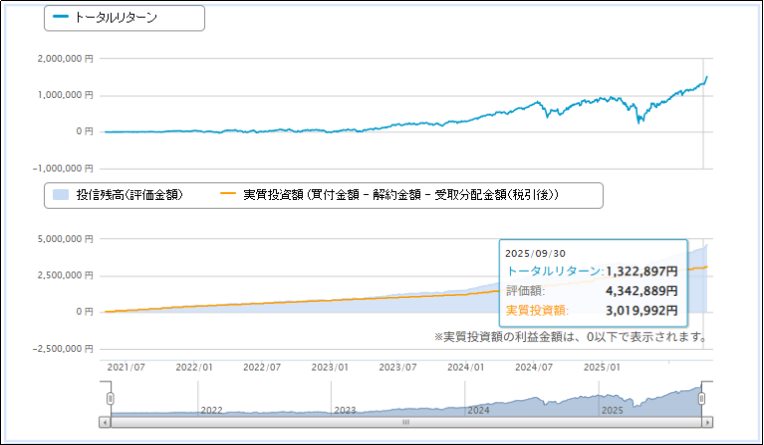Click the 2023/07 x-axis date label
This screenshot has width=764, height=445.
(x=397, y=367)
